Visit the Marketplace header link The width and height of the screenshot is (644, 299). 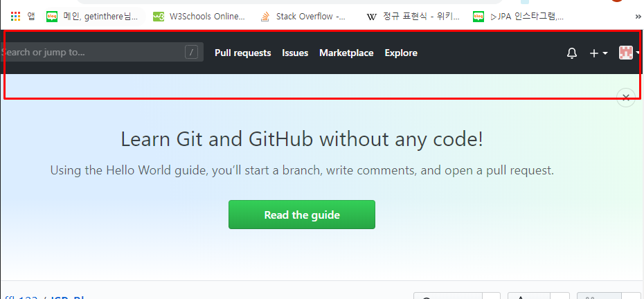coord(346,53)
